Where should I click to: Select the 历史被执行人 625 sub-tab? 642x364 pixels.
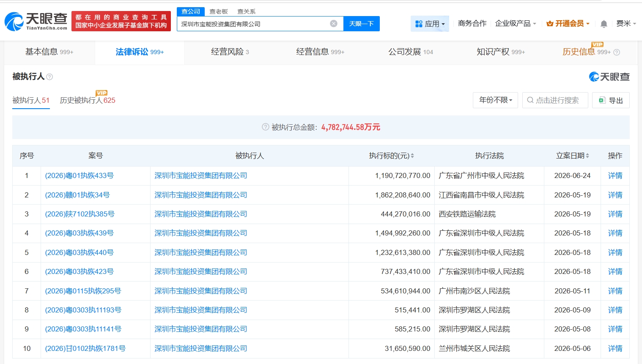[88, 101]
